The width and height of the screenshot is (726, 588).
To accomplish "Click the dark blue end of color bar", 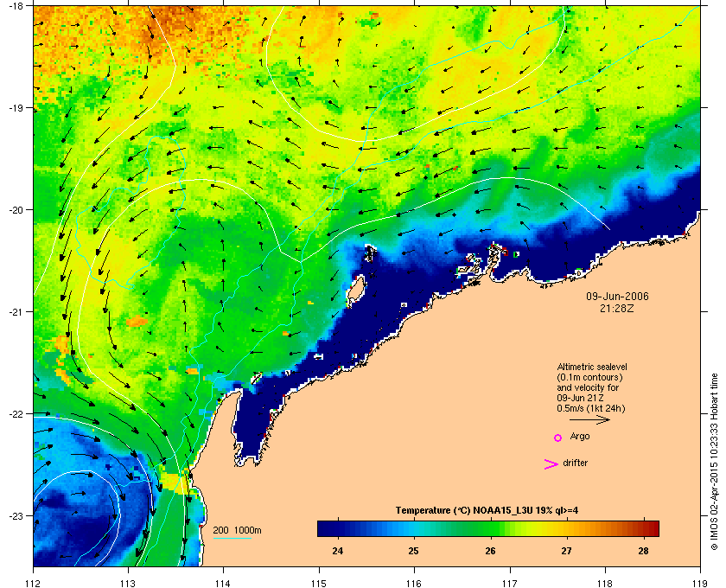I will click(323, 528).
